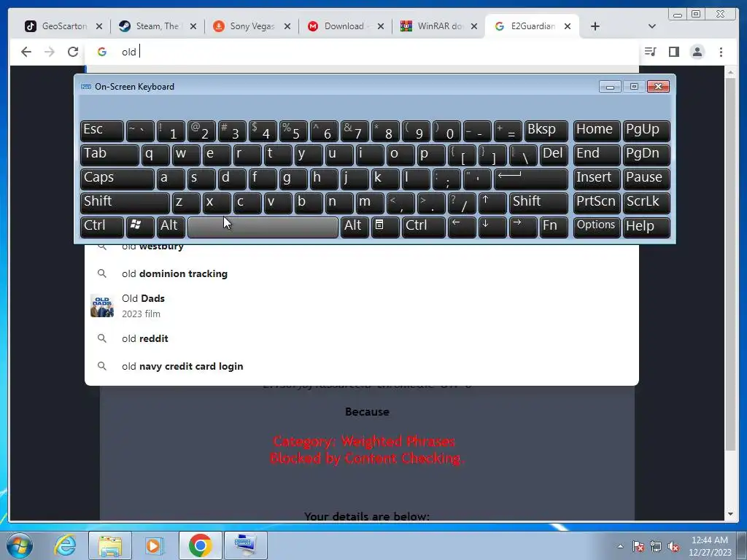Open Windows Explorer folder from taskbar
The image size is (747, 560).
coord(110,545)
